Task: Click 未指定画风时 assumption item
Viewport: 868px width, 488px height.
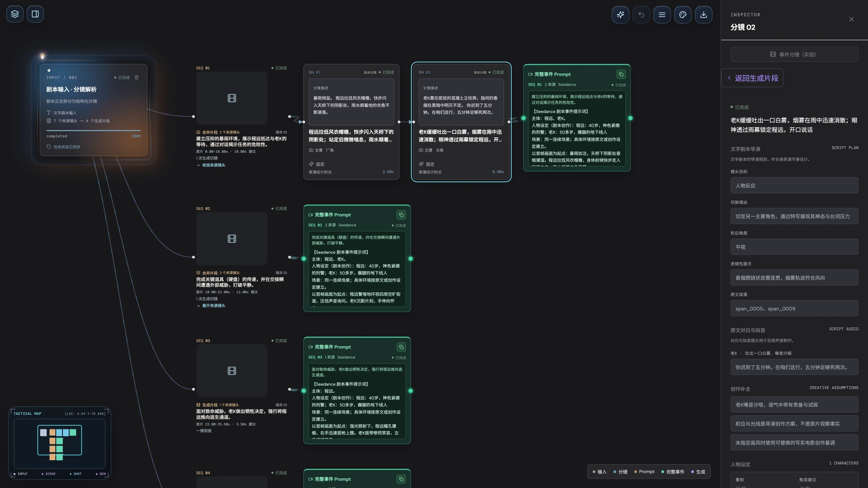Action: click(x=794, y=442)
